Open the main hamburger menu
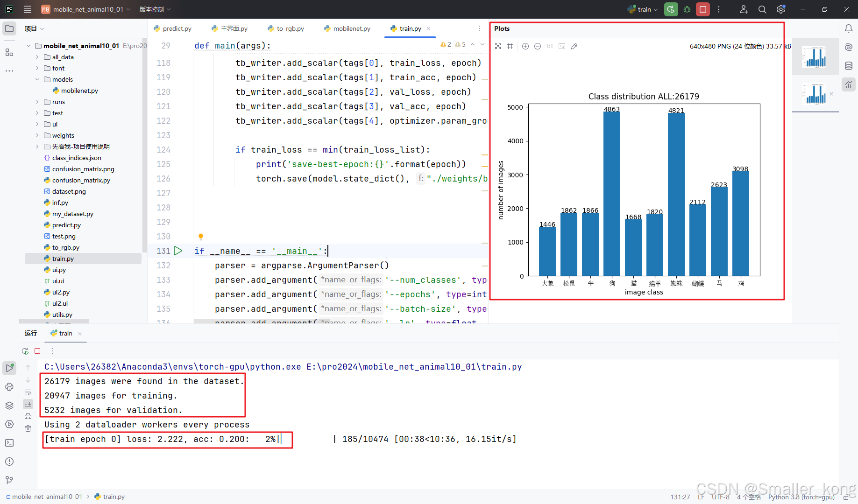 28,9
